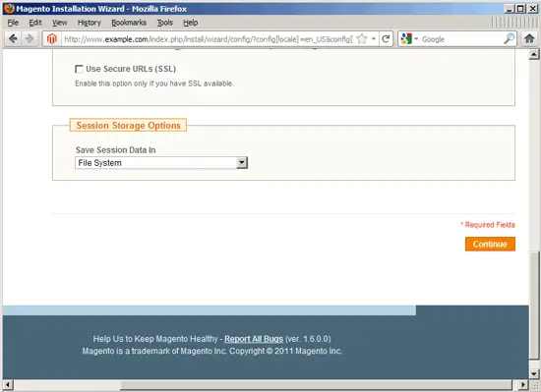Click the 'Enable this option only' SSL hint
The height and width of the screenshot is (392, 541).
[154, 84]
